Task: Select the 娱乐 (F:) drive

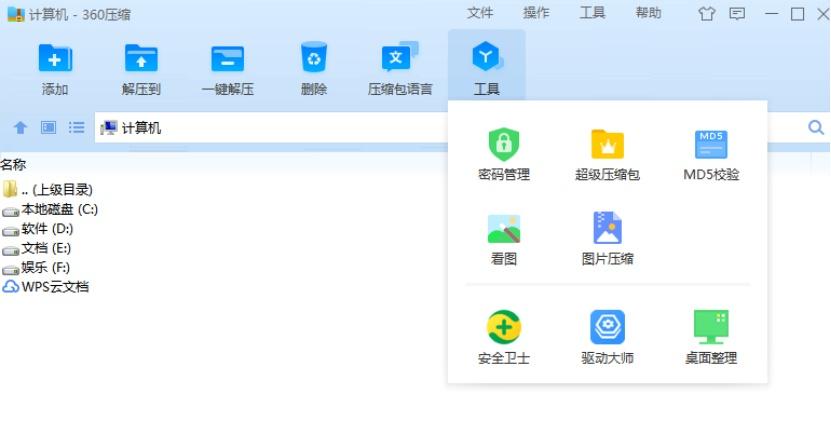Action: click(x=36, y=268)
